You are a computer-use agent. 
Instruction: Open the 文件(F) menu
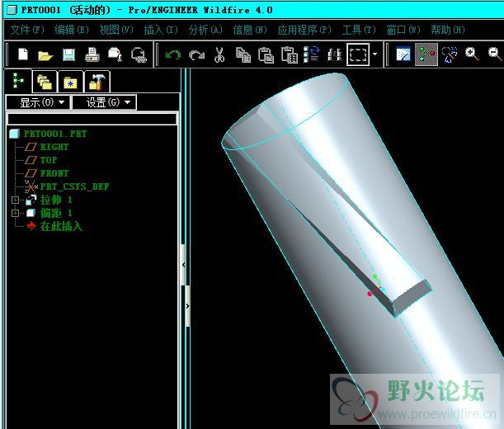click(27, 30)
